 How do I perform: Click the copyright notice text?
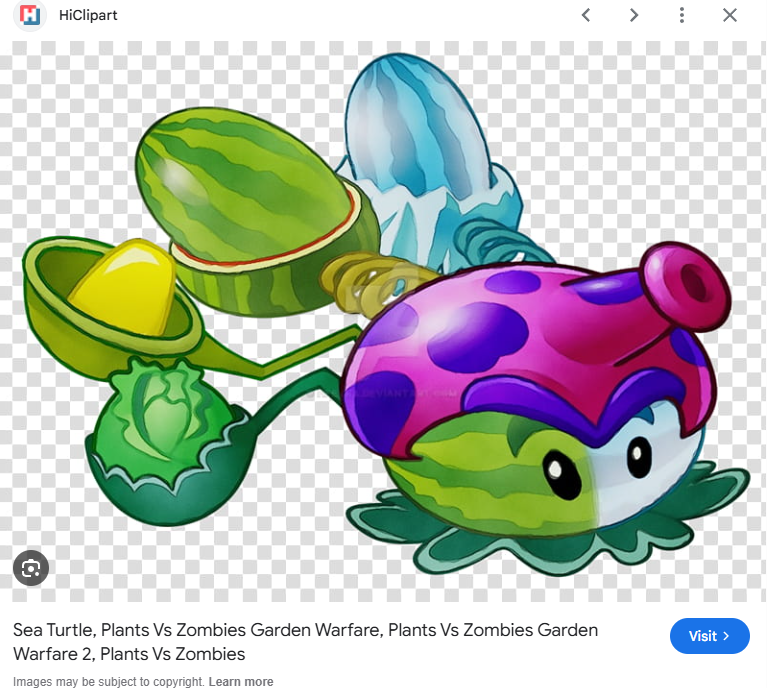tap(108, 682)
